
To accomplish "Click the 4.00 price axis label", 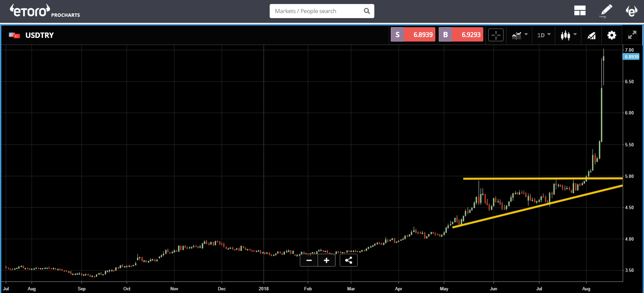I will click(x=629, y=239).
